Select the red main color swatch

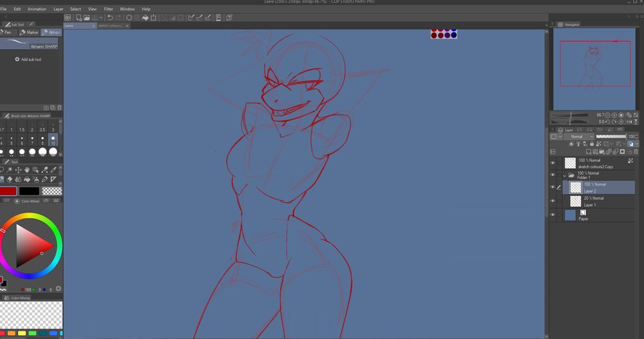8,191
